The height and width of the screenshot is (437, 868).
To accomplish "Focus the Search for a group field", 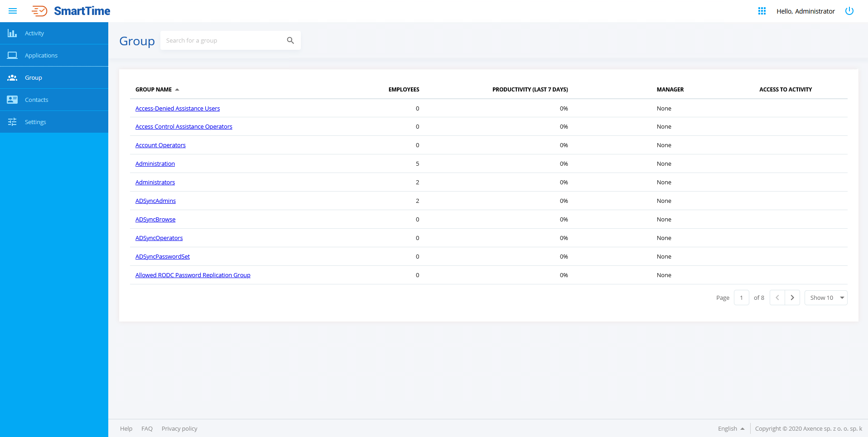I will coord(222,40).
